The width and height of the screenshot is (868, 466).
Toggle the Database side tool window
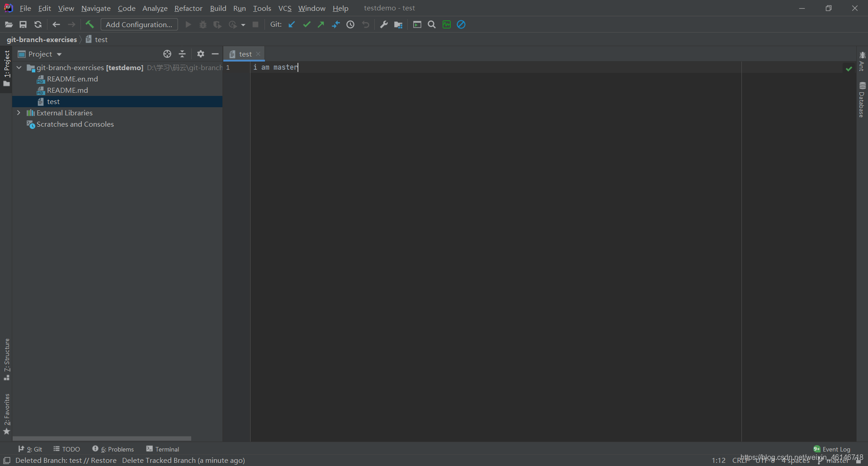862,100
